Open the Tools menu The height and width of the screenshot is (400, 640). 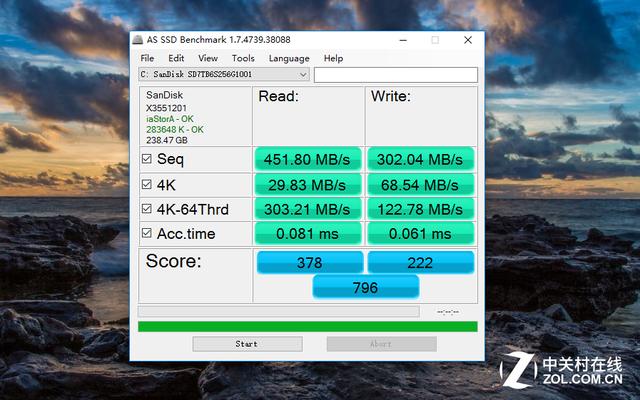pos(243,58)
